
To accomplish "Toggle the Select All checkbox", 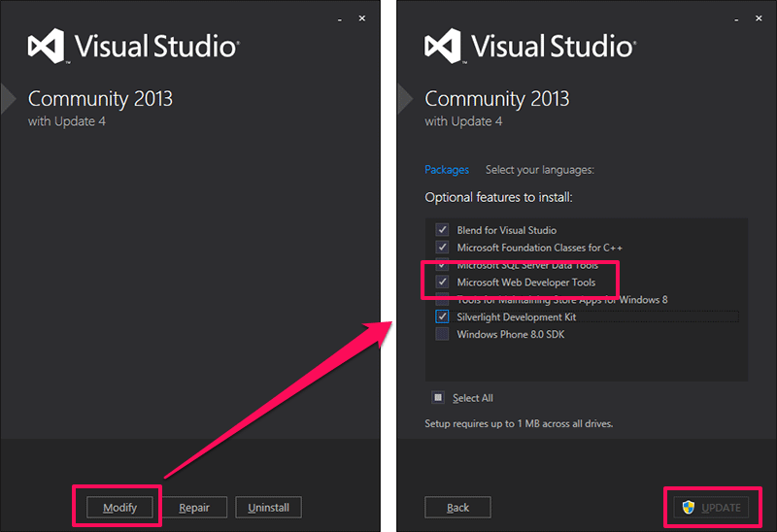I will [439, 397].
